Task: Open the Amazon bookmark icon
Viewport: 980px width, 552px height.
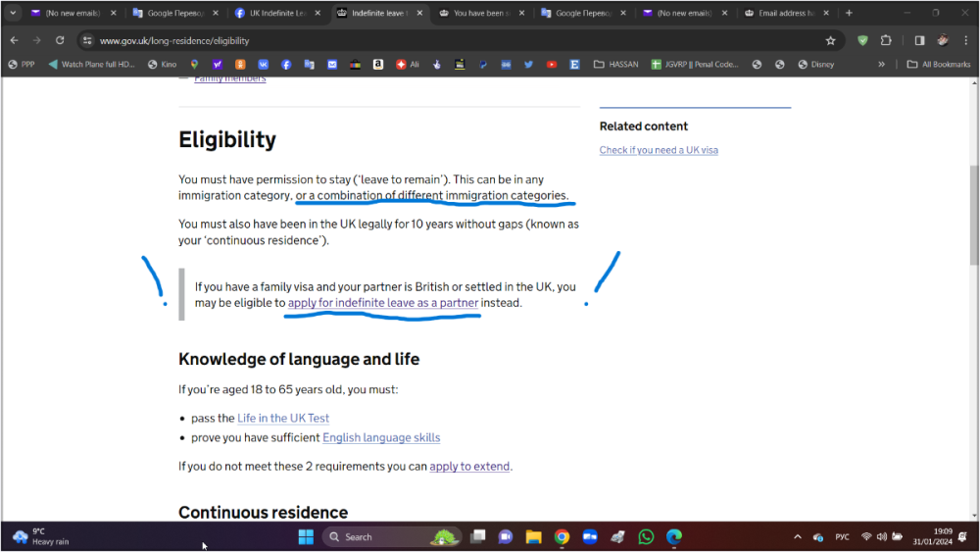Action: (377, 65)
